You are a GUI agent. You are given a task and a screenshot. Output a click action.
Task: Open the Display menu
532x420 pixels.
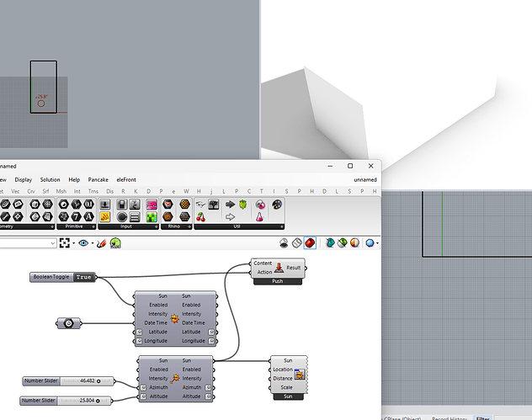click(x=23, y=180)
